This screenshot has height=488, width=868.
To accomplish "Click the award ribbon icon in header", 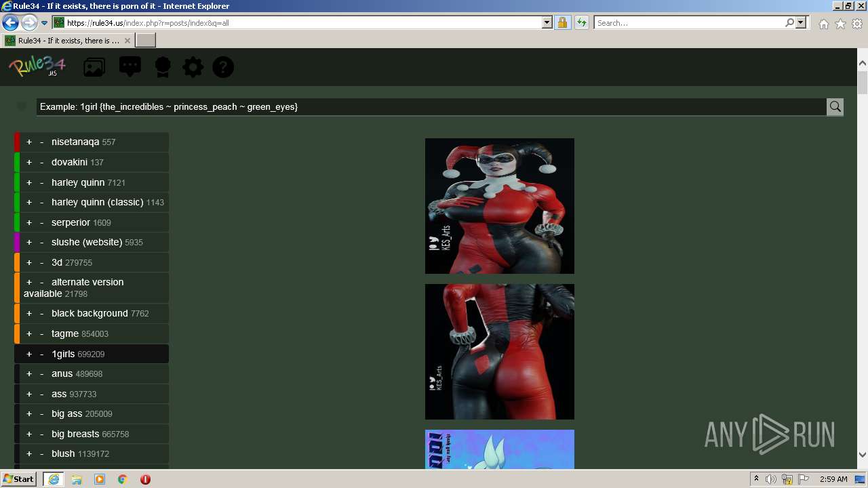I will click(x=163, y=67).
